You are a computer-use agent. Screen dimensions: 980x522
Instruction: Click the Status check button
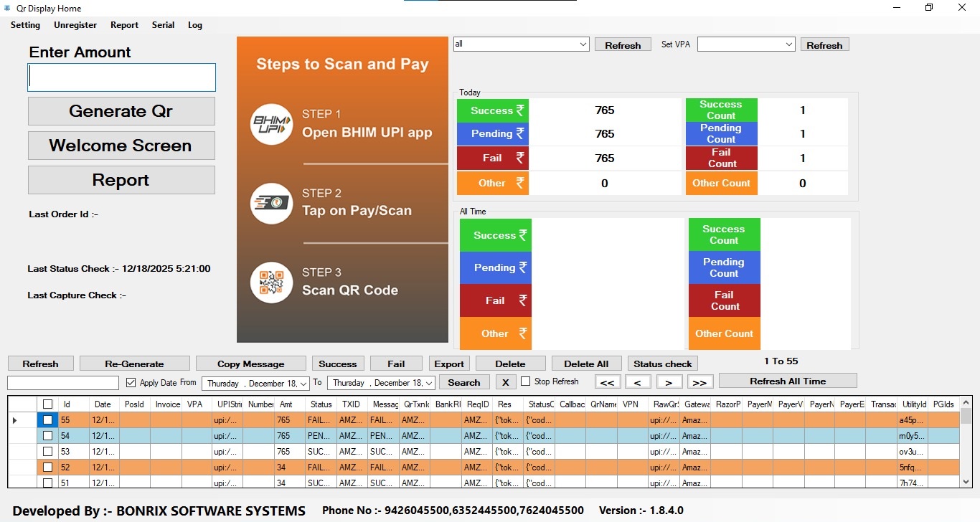(x=662, y=364)
